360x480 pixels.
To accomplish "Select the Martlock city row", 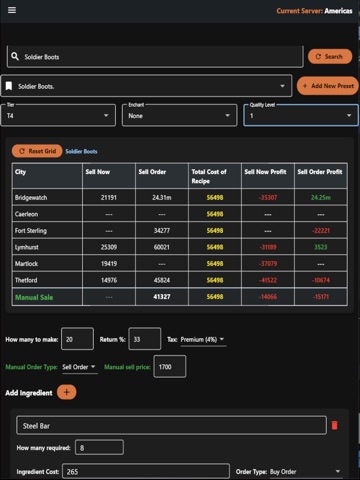I will [x=180, y=264].
